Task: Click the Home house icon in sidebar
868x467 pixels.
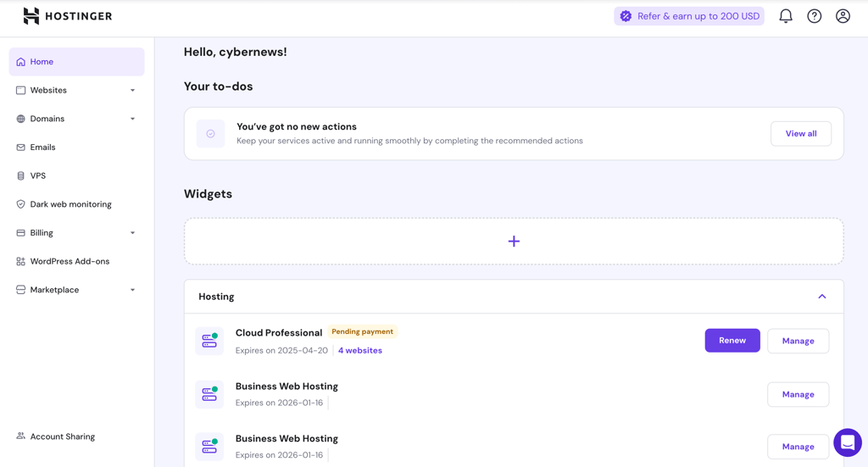Action: [20, 61]
